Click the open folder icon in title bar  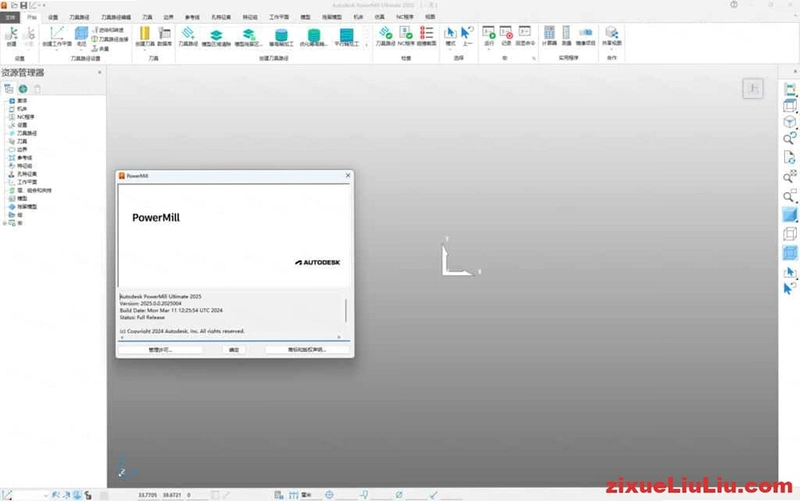coord(14,5)
